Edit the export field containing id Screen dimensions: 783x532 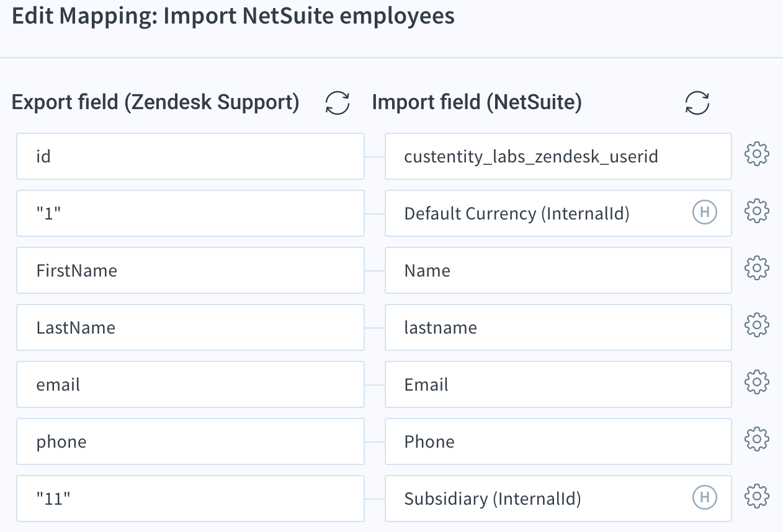point(190,156)
